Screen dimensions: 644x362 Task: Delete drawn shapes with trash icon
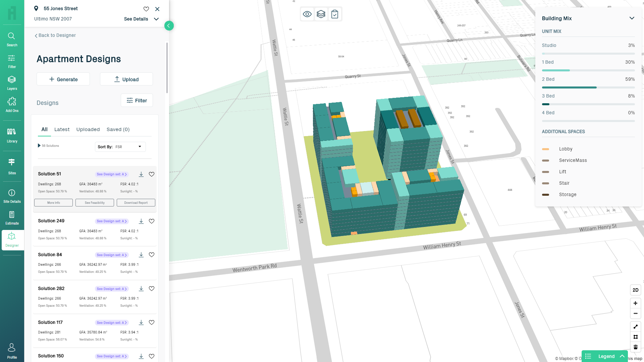[635, 347]
